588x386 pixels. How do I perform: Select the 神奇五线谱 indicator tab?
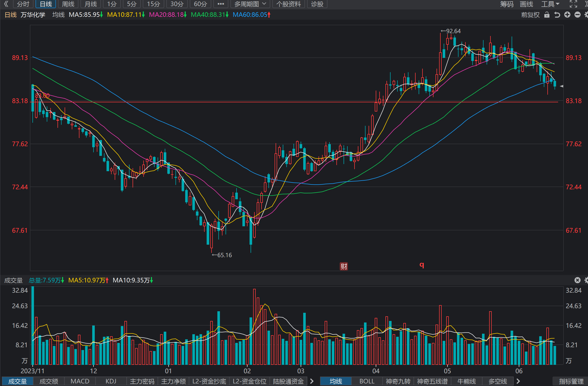[432, 381]
